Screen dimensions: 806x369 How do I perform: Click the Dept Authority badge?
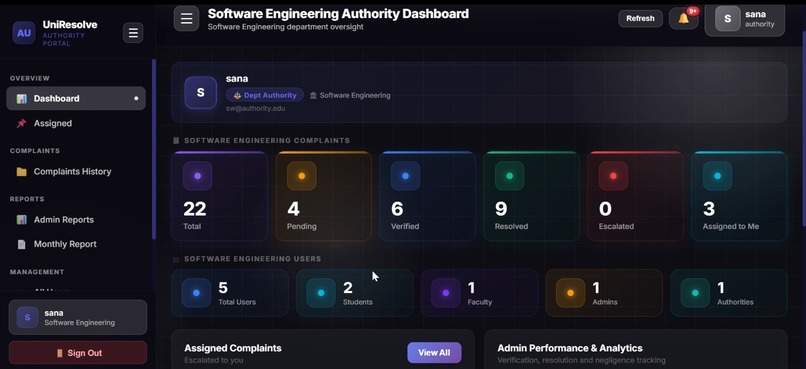click(265, 95)
